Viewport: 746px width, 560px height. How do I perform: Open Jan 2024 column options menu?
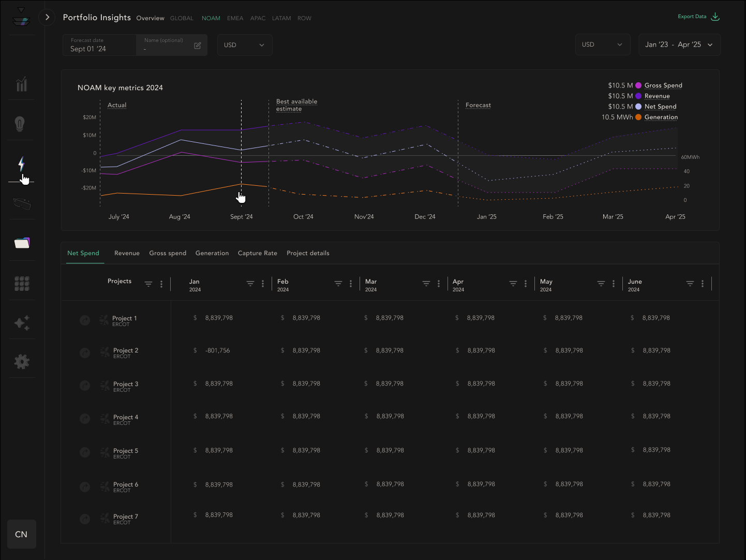pyautogui.click(x=263, y=284)
